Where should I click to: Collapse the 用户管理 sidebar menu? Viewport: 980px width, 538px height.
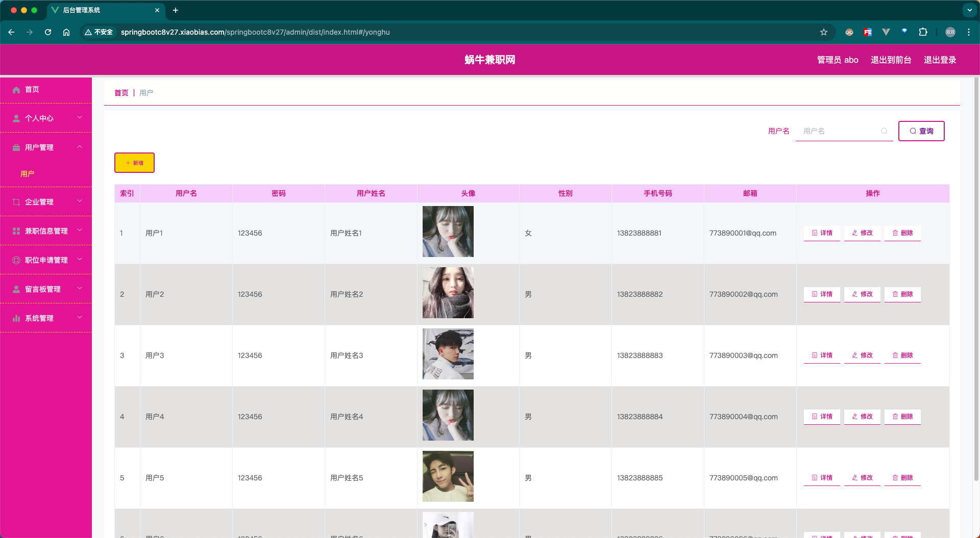click(46, 147)
